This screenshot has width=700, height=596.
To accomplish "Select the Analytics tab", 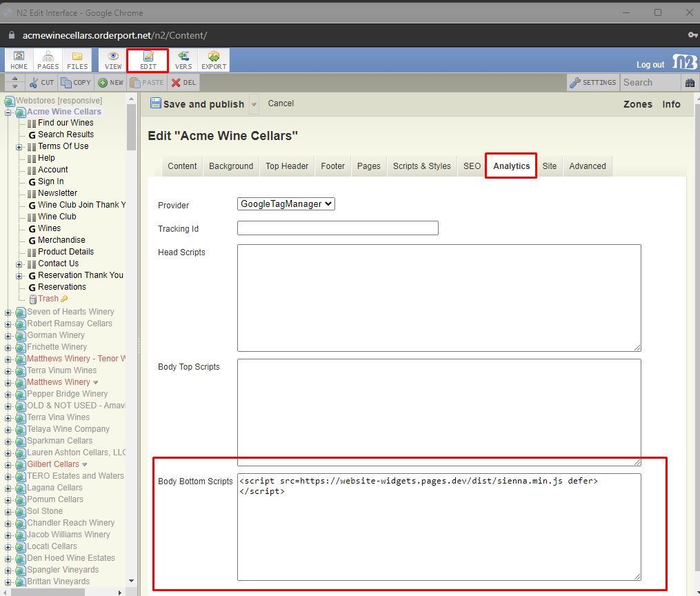I will 512,166.
